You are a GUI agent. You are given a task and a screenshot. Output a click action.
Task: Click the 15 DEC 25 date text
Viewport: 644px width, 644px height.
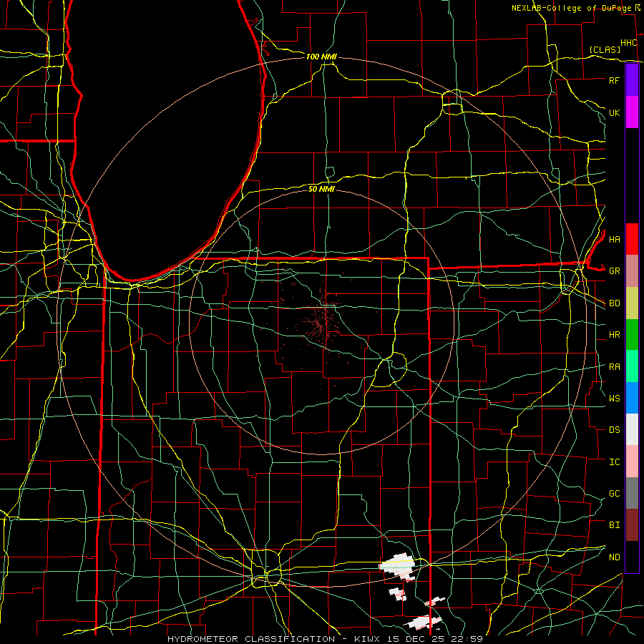[415, 639]
